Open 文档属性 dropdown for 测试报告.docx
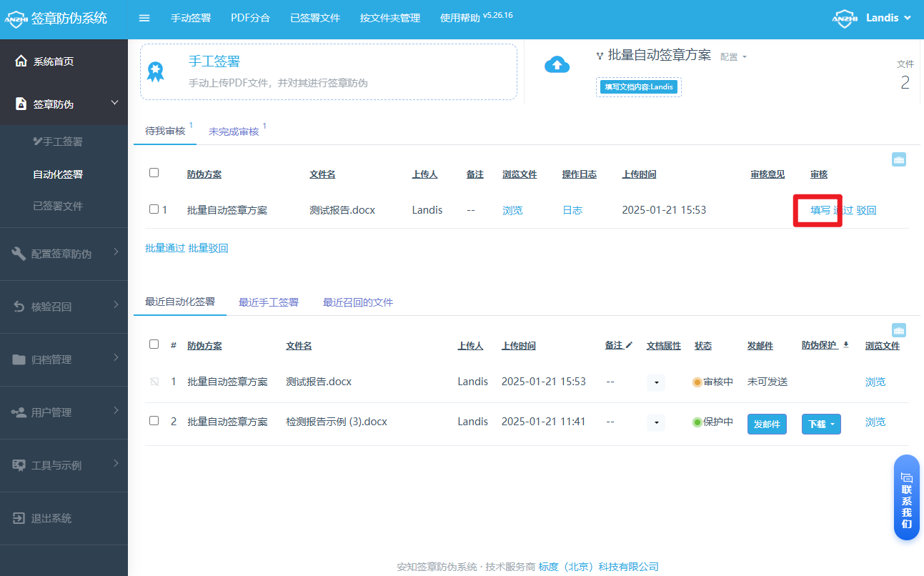Screen dimensions: 924x576 (655, 382)
